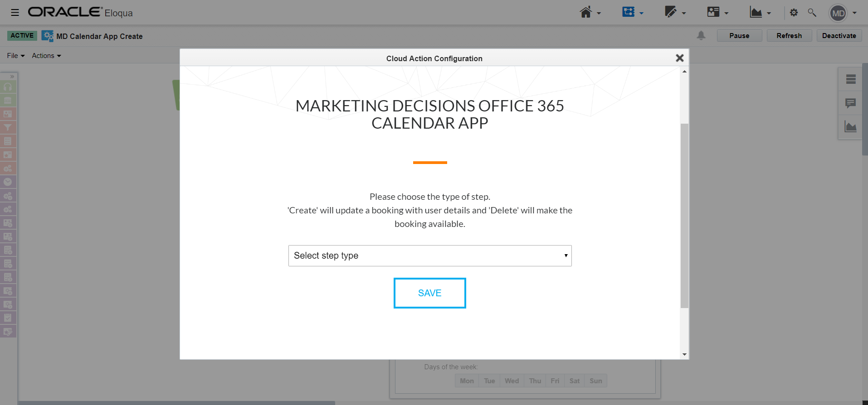Viewport: 868px width, 405px height.
Task: Click the Settings gear icon
Action: click(794, 13)
